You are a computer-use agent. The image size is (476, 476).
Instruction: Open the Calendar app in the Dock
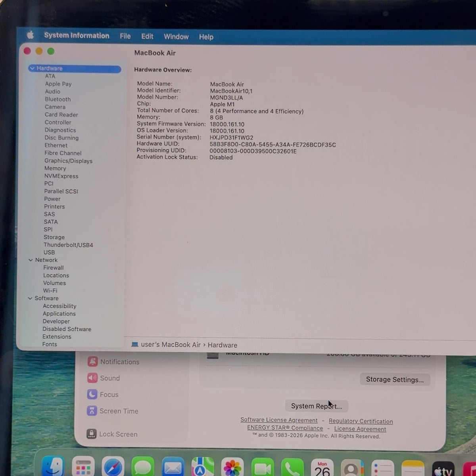click(322, 468)
